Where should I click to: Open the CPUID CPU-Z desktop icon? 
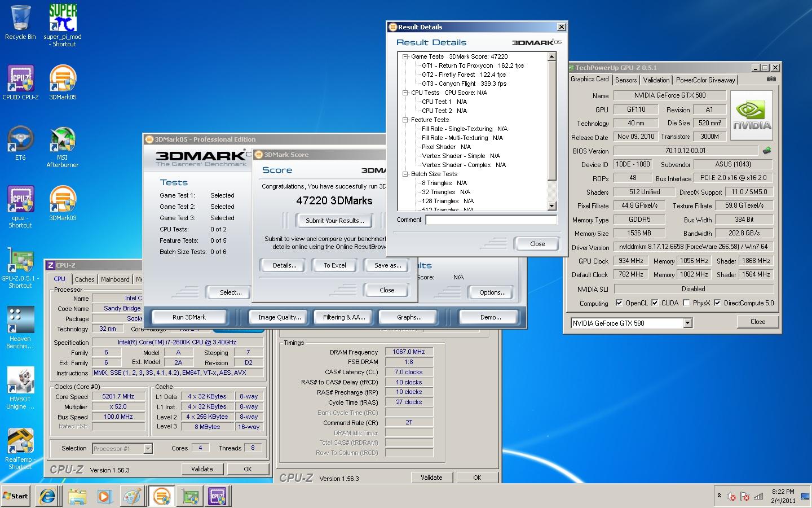[20, 82]
